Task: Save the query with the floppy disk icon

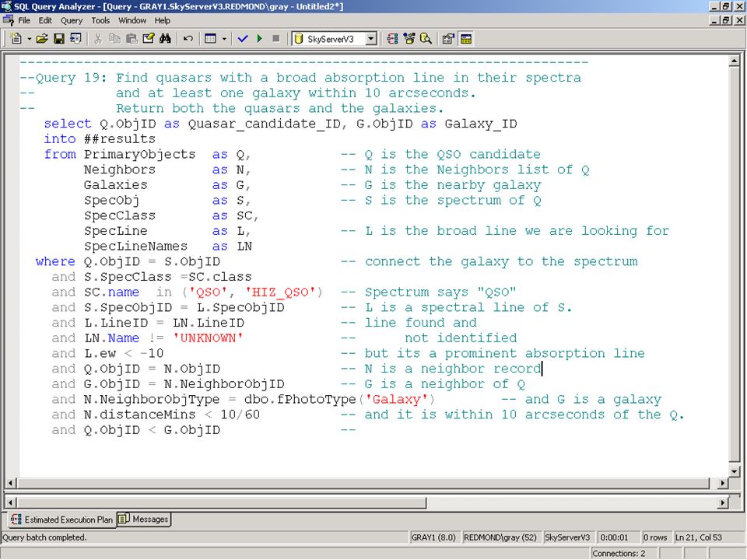Action: 58,39
